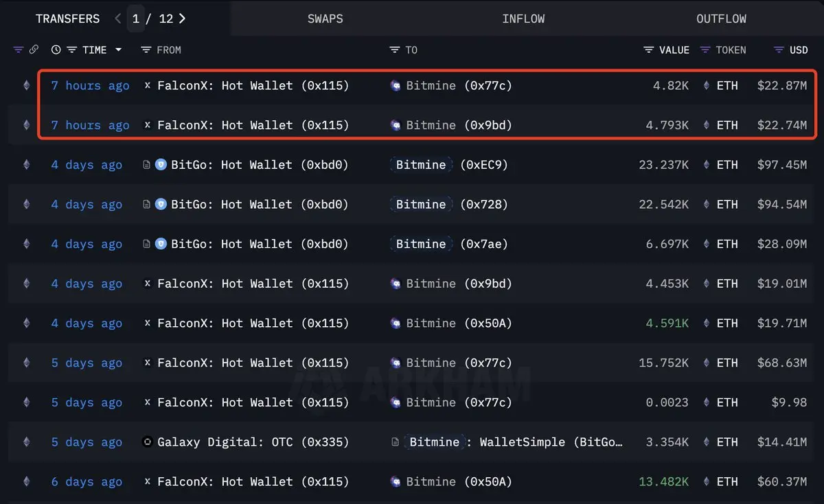Click FalconX logo icon on the $19.01M row
Viewport: 824px width, 504px height.
pyautogui.click(x=147, y=284)
